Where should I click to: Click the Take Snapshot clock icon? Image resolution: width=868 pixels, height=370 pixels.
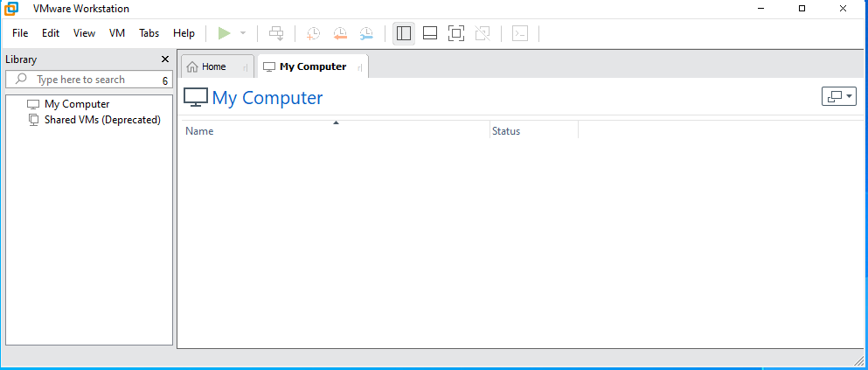pyautogui.click(x=313, y=33)
